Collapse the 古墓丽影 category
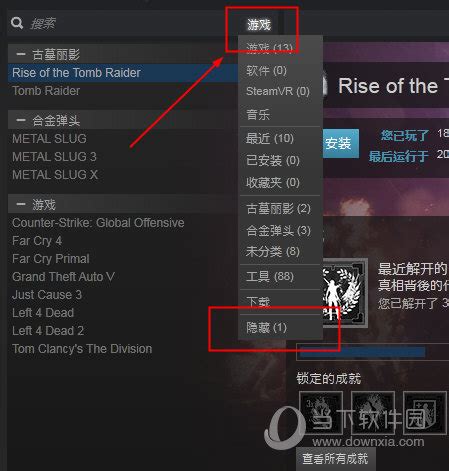The image size is (449, 471). pyautogui.click(x=21, y=54)
